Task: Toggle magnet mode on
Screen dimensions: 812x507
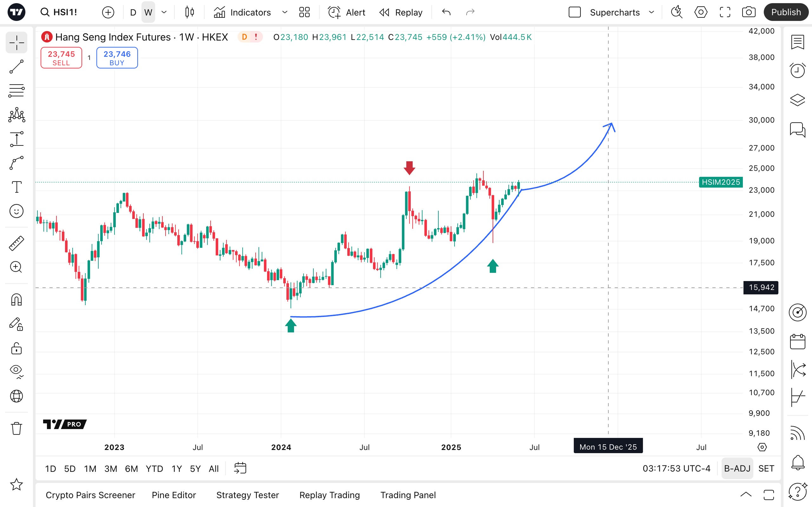Action: 16,299
